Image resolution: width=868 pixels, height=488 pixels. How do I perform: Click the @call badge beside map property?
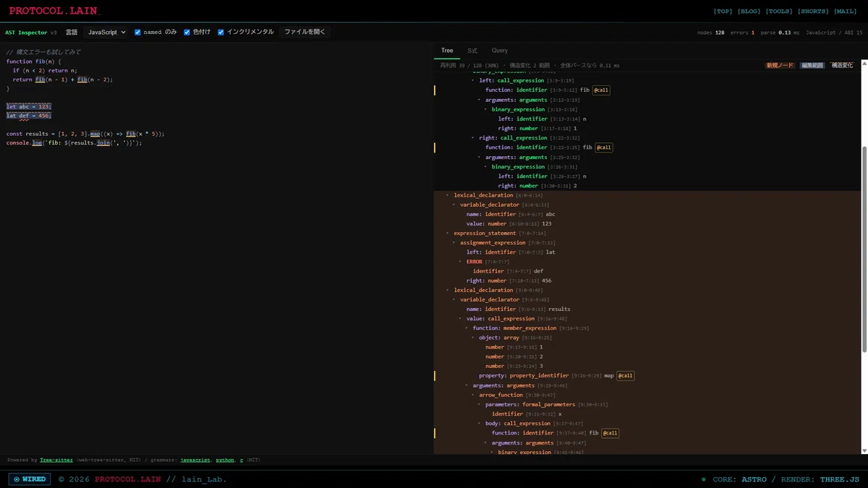(625, 376)
